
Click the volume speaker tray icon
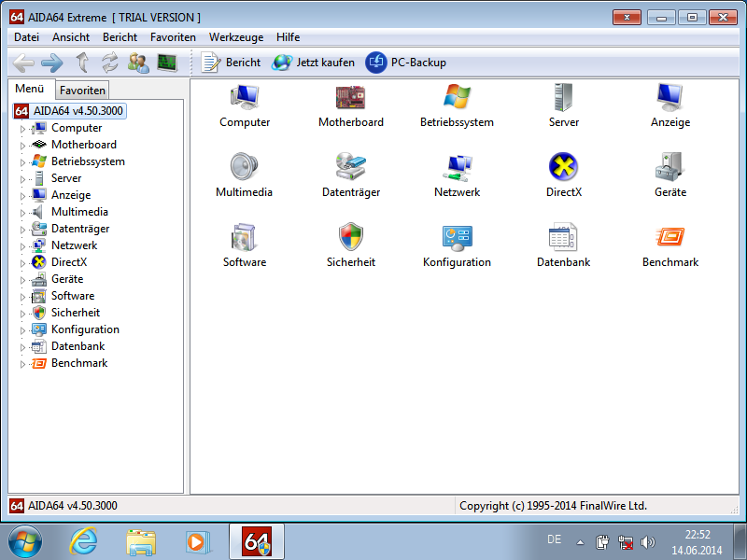tap(648, 542)
